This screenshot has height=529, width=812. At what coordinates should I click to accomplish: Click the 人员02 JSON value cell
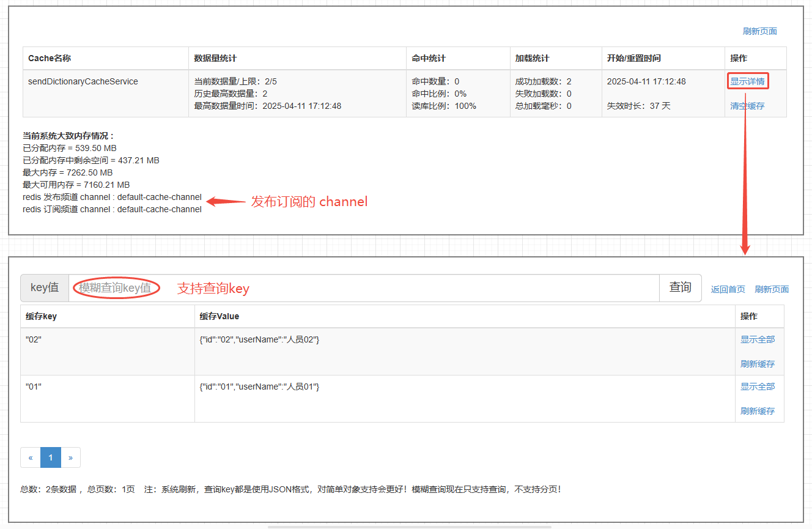(465, 352)
